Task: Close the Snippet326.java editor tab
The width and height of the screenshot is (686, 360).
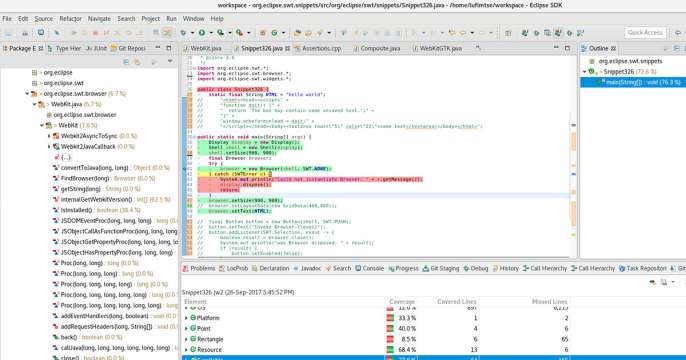Action: tap(287, 49)
